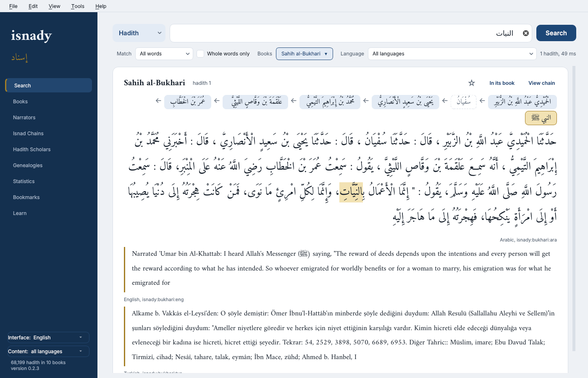Open the View menu
Image resolution: width=588 pixels, height=378 pixels.
tap(55, 6)
